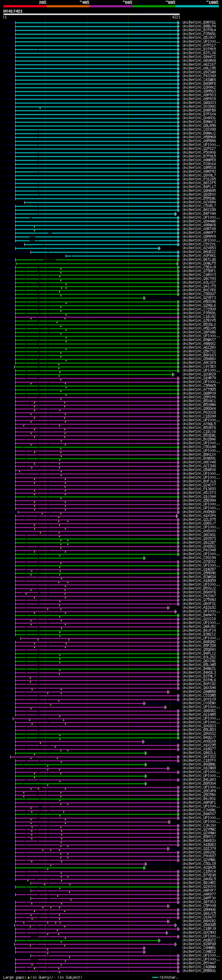Viewport: 222px width, 980px height.
Task: Select the UniRef100_O03992 label
Action: (199, 106)
